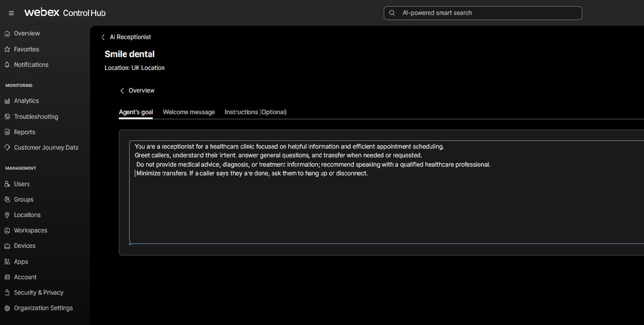
Task: Click the Webex Control Hub logo
Action: [x=65, y=12]
